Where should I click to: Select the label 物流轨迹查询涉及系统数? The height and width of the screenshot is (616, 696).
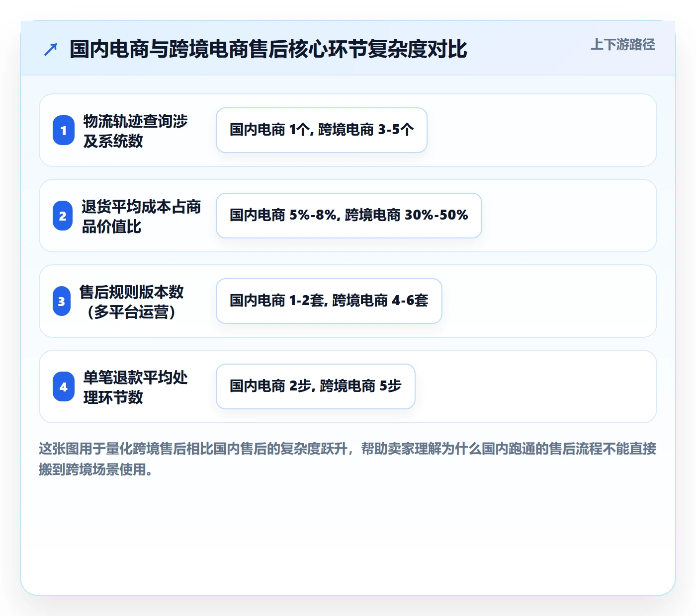tap(135, 131)
